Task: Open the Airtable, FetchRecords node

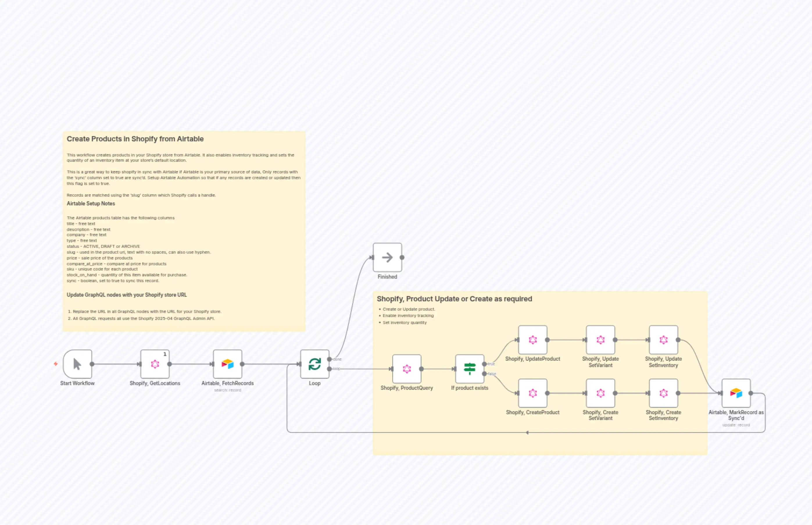Action: click(x=228, y=364)
